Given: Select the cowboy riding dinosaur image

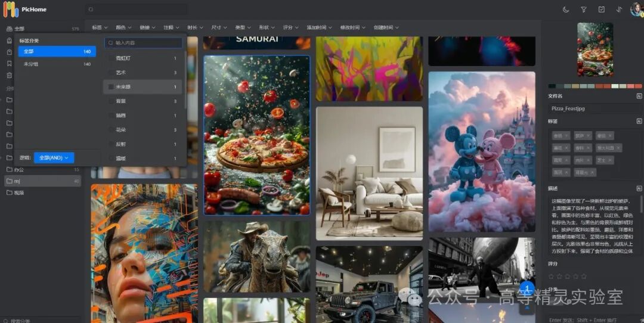Looking at the screenshot, I should 256,256.
